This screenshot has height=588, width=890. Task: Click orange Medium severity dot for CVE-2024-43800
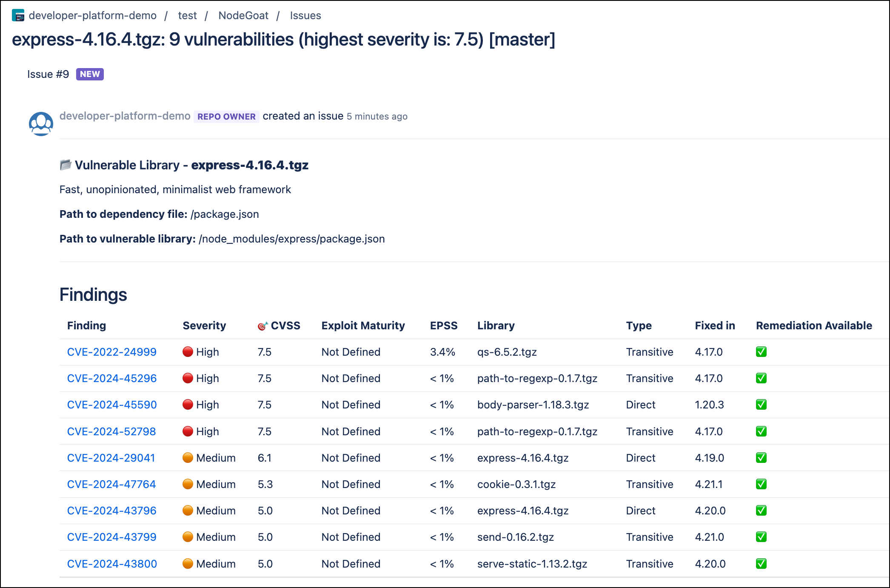tap(188, 564)
